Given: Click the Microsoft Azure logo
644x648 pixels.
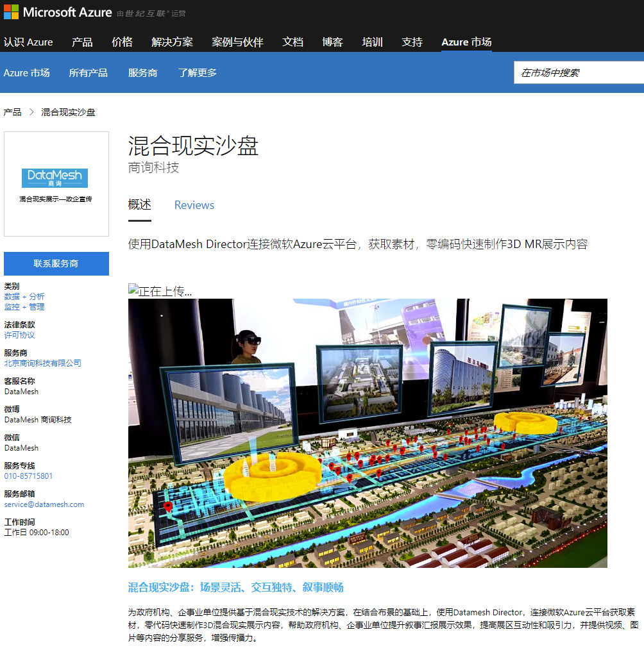Looking at the screenshot, I should tap(58, 12).
